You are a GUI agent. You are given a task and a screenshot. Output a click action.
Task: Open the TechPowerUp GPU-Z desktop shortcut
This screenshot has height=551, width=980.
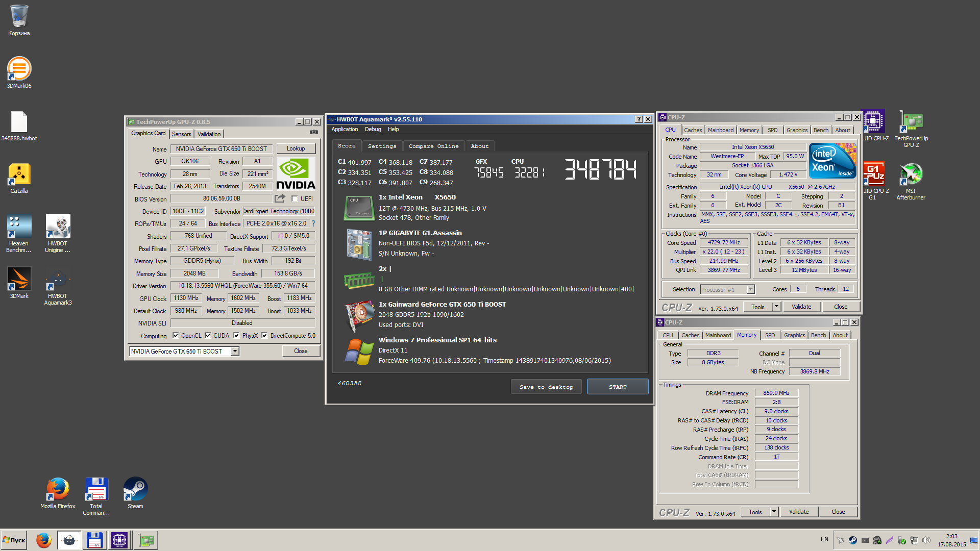coord(911,130)
